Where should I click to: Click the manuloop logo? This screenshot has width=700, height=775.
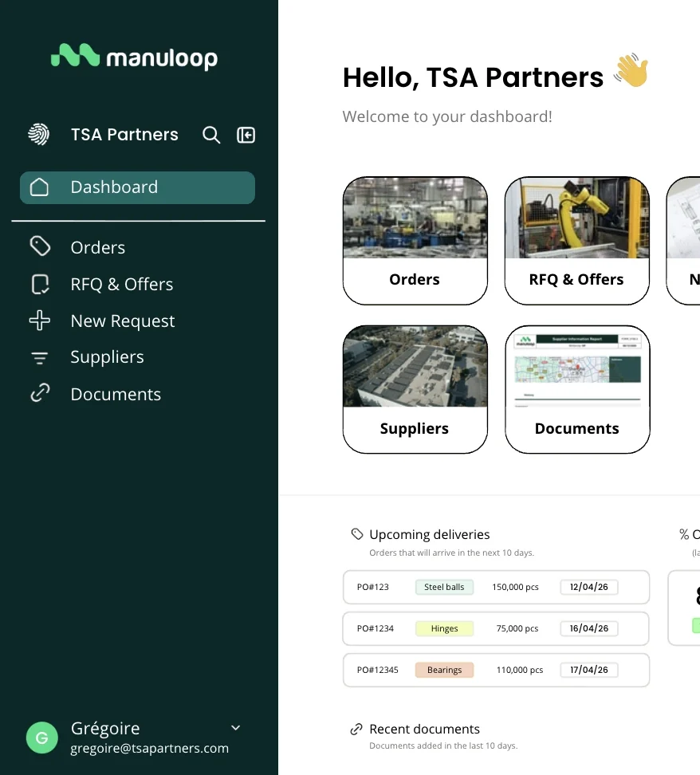point(134,57)
